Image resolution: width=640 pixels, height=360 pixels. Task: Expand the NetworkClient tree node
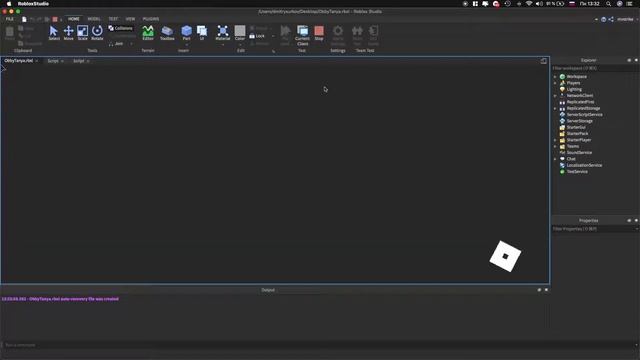(555, 96)
